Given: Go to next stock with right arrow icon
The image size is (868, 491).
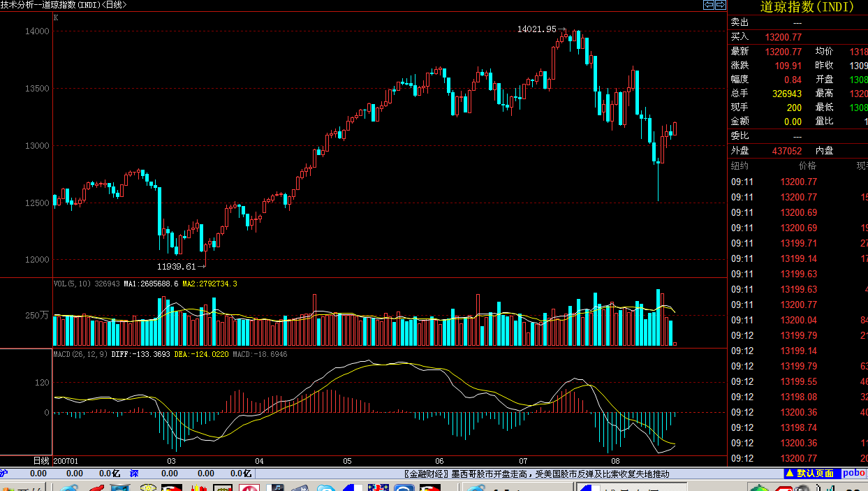Looking at the screenshot, I should pos(719,5).
